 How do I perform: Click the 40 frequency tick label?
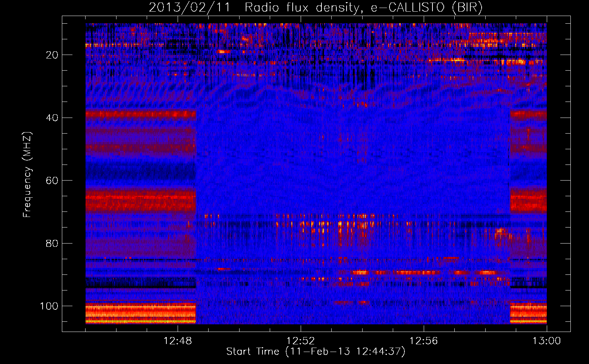[x=52, y=118]
